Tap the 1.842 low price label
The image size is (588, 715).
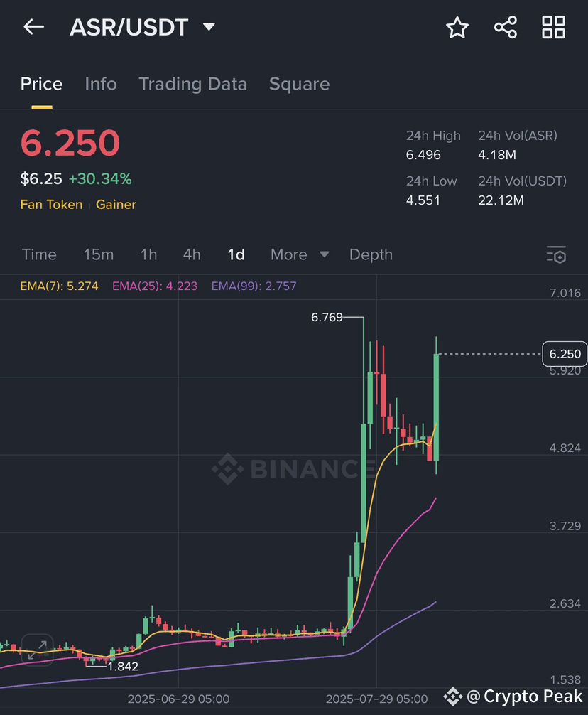click(x=123, y=666)
